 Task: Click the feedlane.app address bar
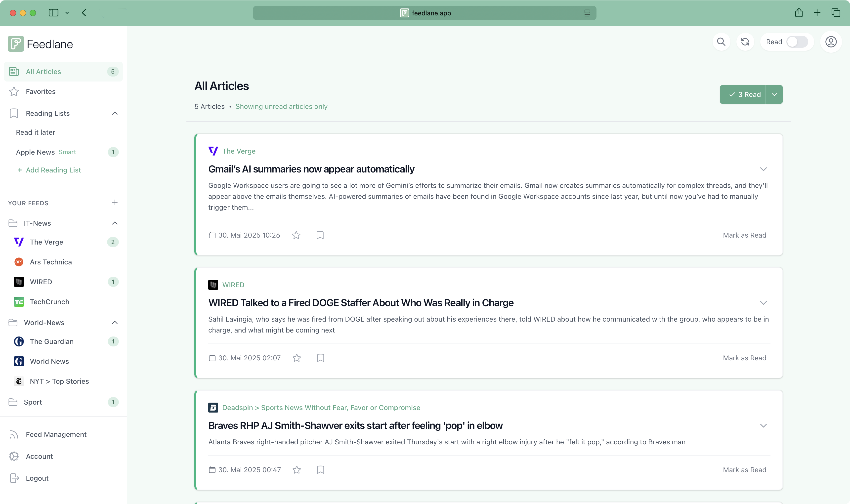[x=425, y=13]
